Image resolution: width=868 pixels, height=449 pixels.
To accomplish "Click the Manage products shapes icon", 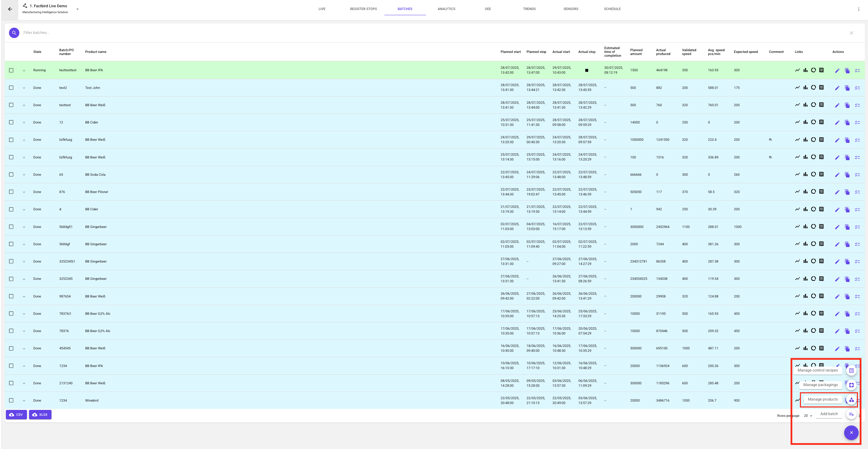I will click(851, 400).
